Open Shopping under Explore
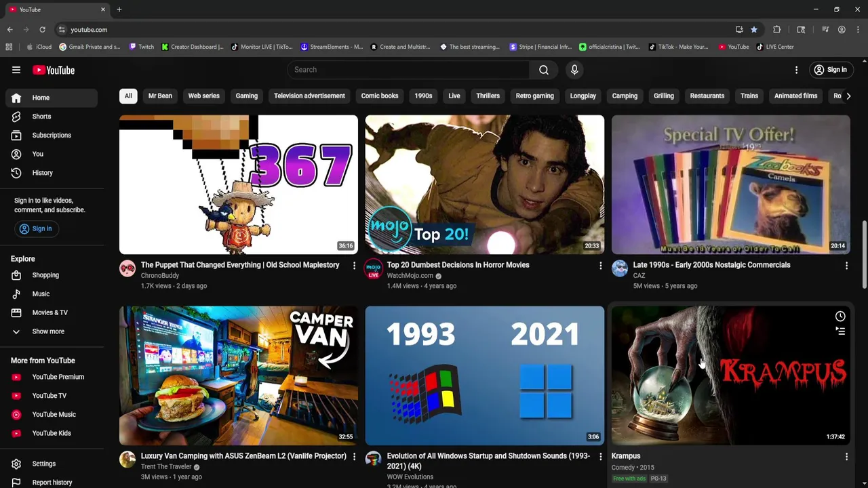Screen dimensions: 868x488 click(x=52, y=275)
